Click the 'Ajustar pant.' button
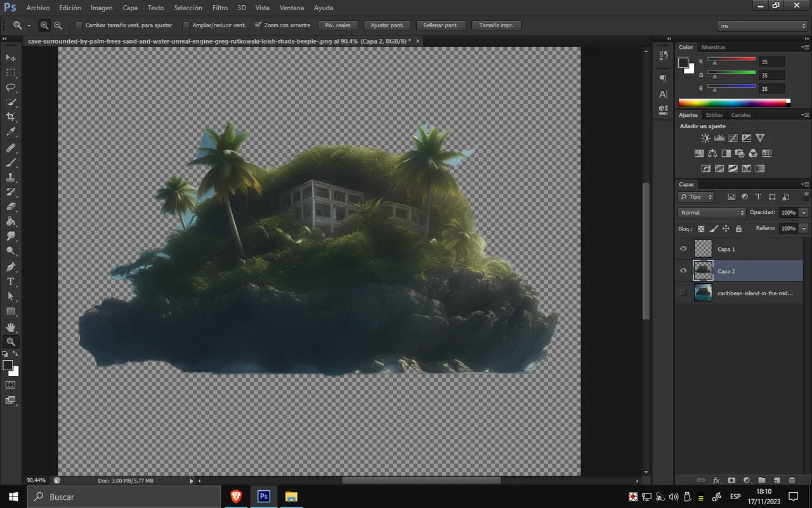 coord(388,25)
